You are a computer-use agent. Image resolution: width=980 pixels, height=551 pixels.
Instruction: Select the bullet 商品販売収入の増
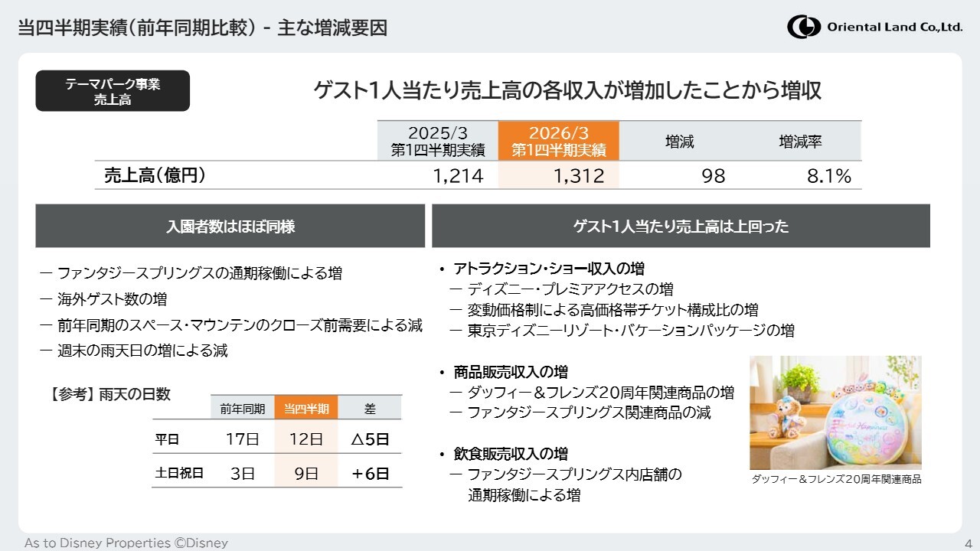click(511, 372)
